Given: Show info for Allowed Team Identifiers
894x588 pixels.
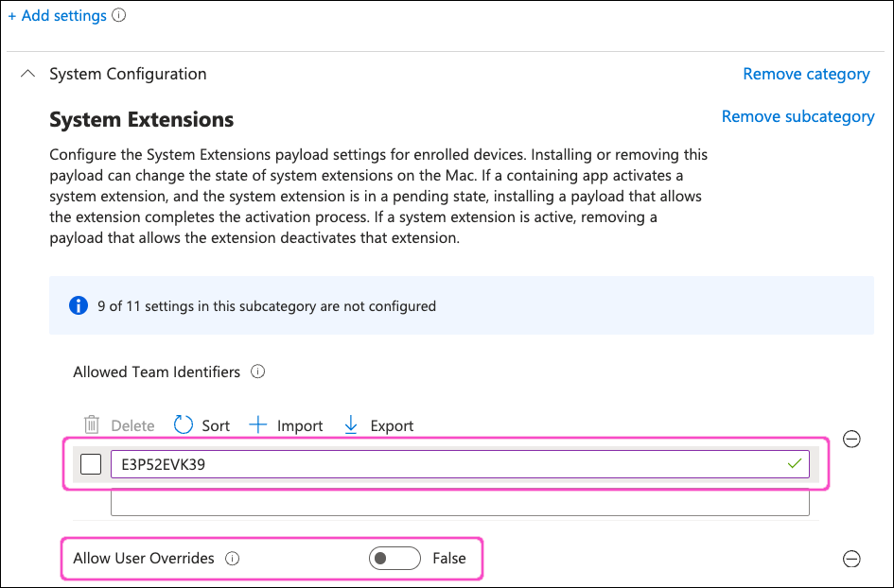Looking at the screenshot, I should pyautogui.click(x=257, y=372).
